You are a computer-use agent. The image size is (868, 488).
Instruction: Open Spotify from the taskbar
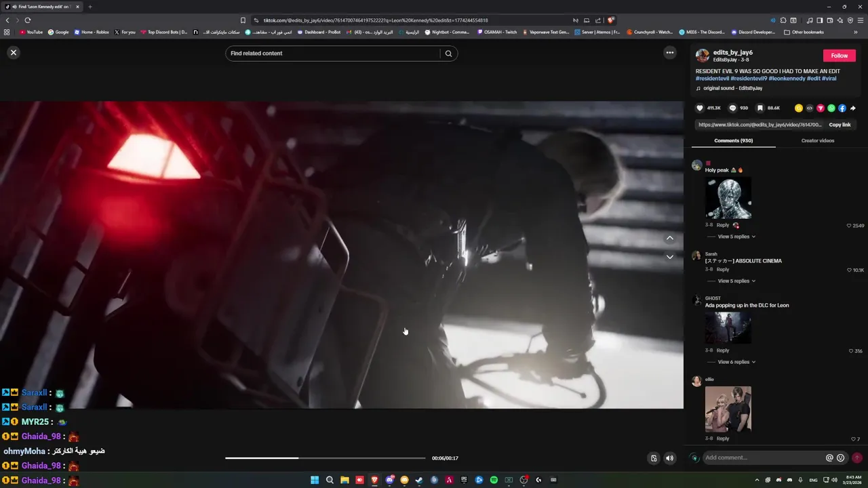494,480
